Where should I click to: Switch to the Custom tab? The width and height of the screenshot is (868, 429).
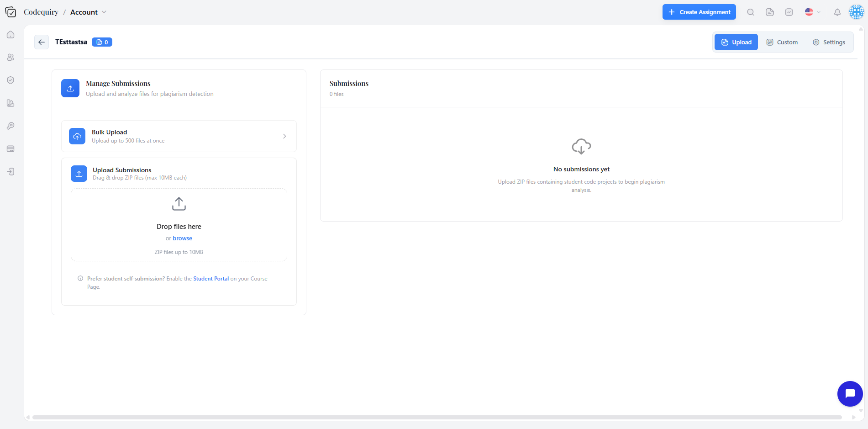[x=782, y=42]
